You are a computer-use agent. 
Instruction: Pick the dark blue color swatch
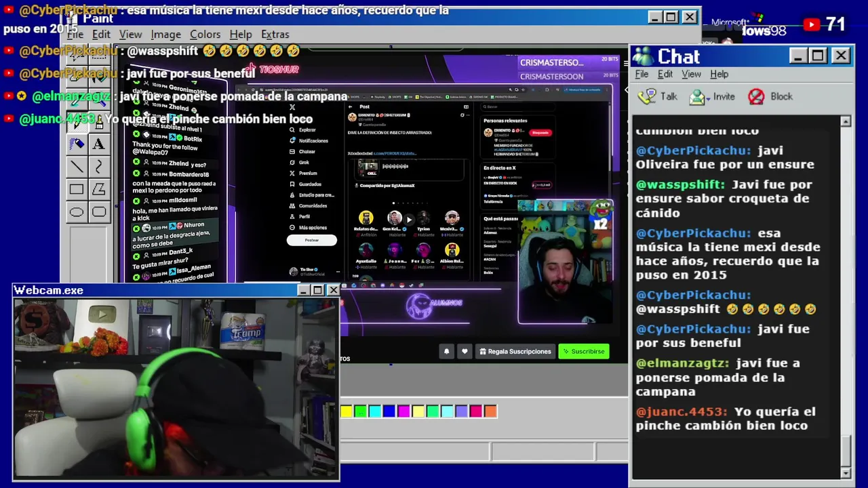point(389,411)
